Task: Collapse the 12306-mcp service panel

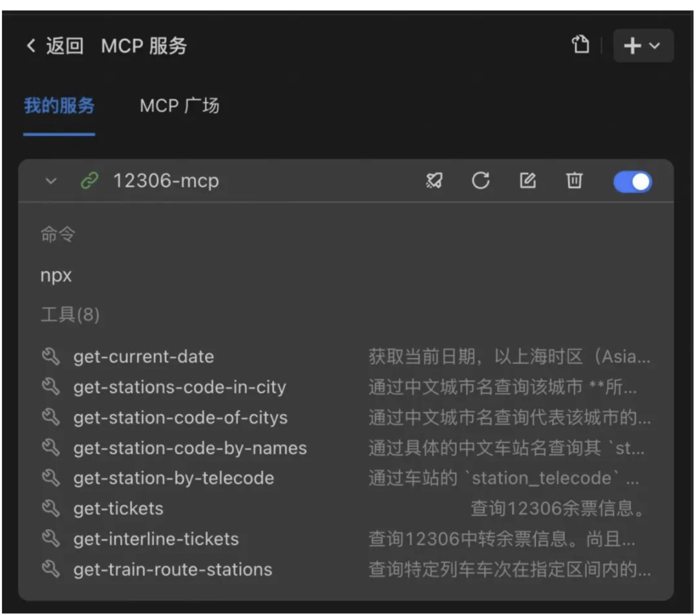Action: tap(51, 181)
